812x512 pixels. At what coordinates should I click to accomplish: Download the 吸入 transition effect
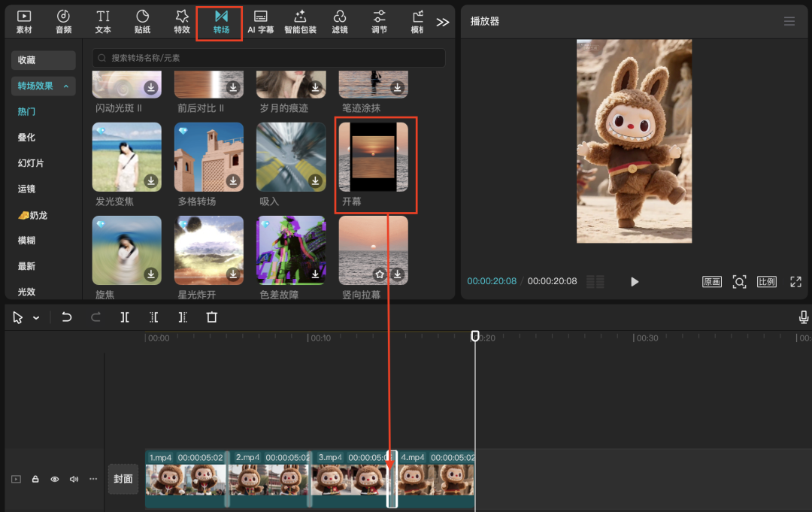tap(315, 181)
